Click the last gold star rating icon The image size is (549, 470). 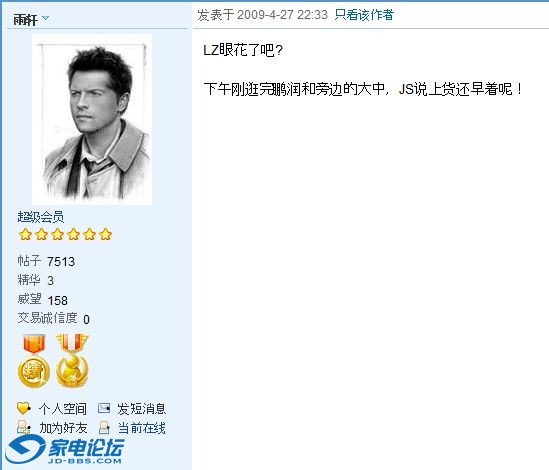point(105,234)
